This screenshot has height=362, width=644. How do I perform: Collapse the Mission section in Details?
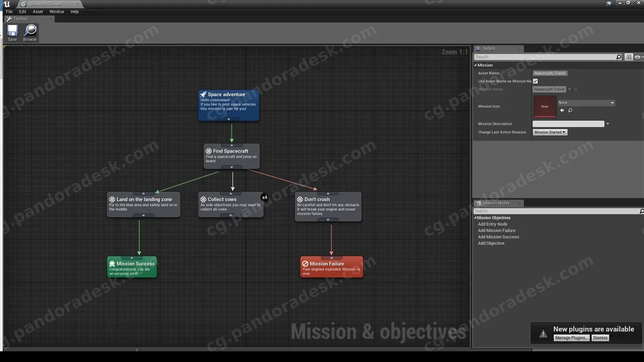[x=475, y=65]
